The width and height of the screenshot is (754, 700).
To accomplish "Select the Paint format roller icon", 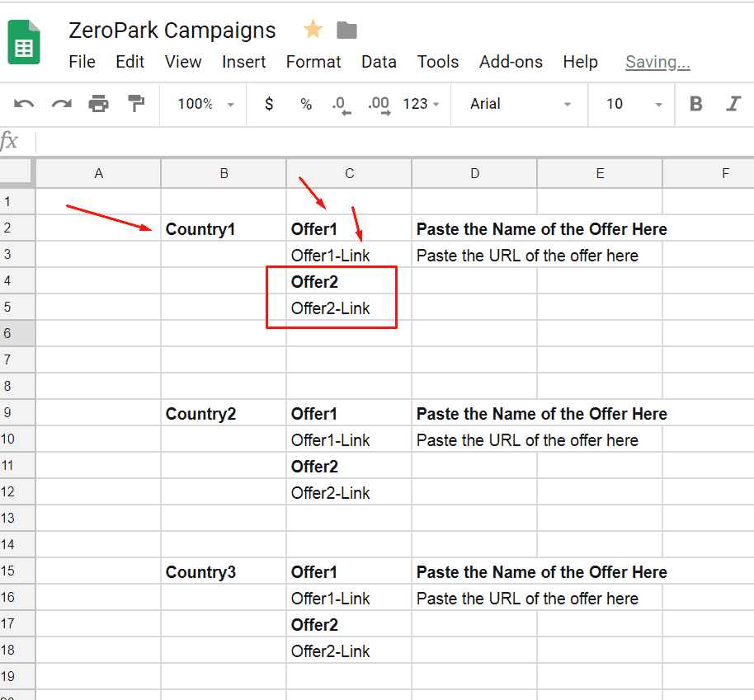I will tap(136, 103).
